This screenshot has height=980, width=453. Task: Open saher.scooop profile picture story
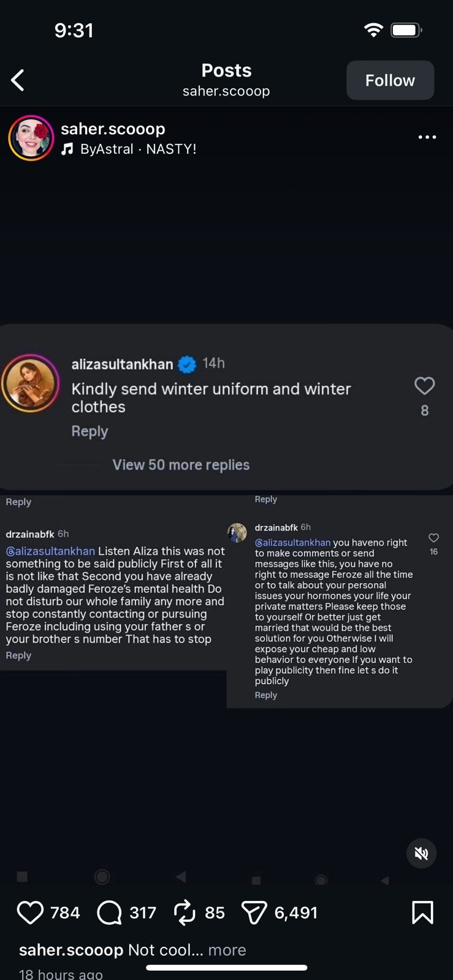31,138
